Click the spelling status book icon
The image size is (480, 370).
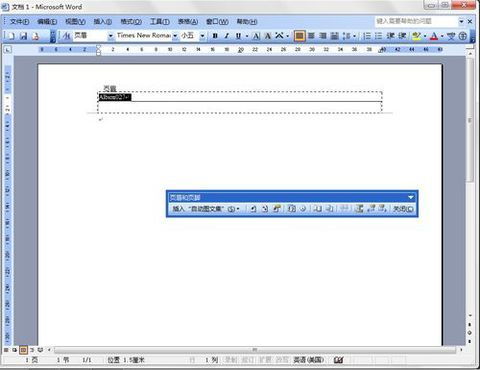[338, 360]
